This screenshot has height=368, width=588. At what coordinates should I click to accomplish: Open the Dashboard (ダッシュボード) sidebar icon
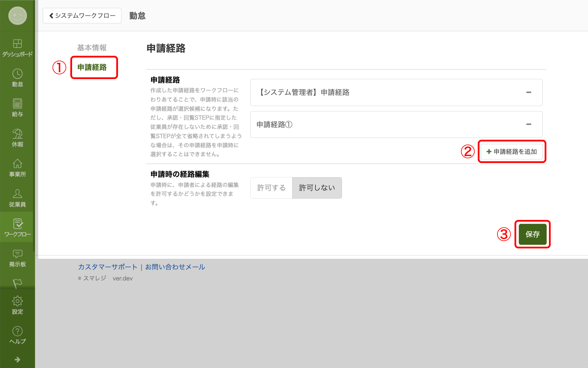(17, 48)
